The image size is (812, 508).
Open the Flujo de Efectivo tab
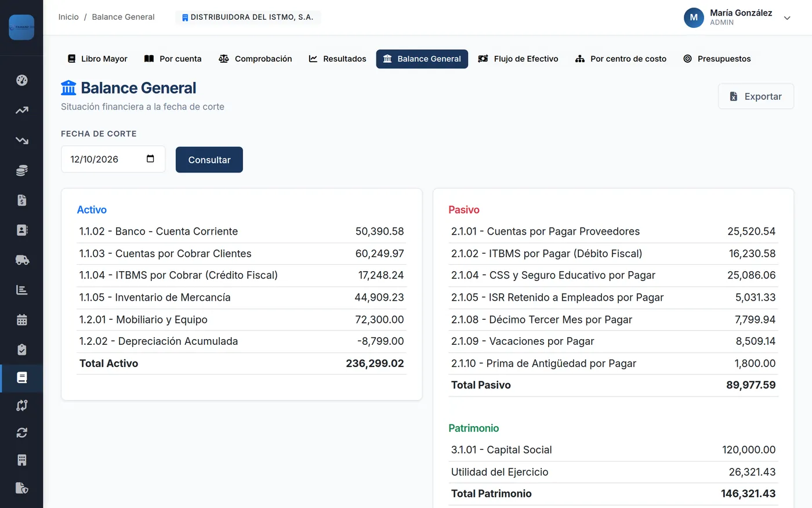point(519,59)
